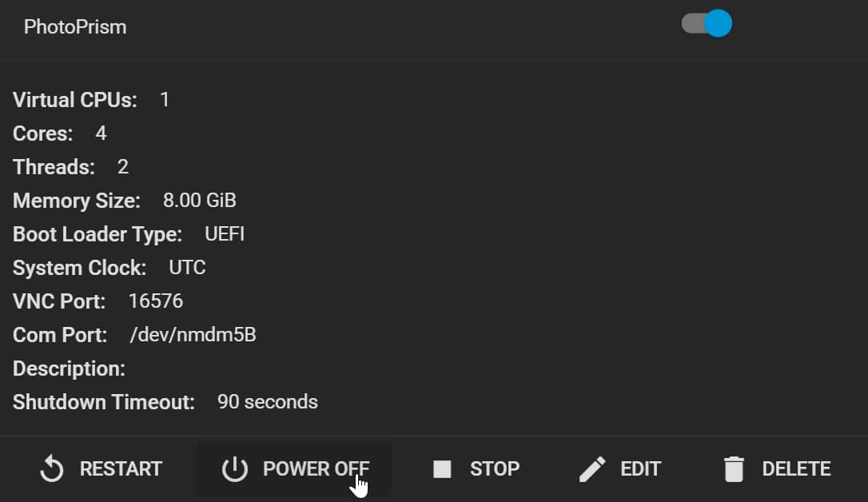
Task: Click the empty Description field label
Action: tap(70, 369)
